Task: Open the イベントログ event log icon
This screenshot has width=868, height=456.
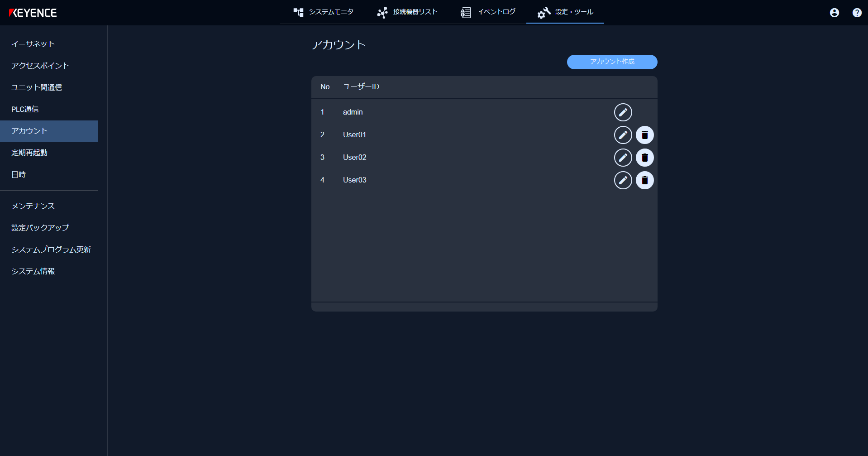Action: point(465,12)
